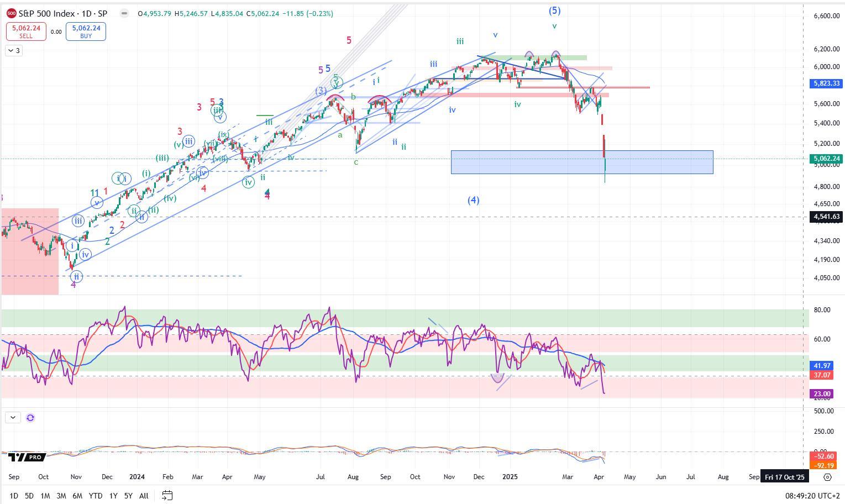Click the purple 23.00 oscillator value label
This screenshot has width=845, height=504.
pos(822,394)
